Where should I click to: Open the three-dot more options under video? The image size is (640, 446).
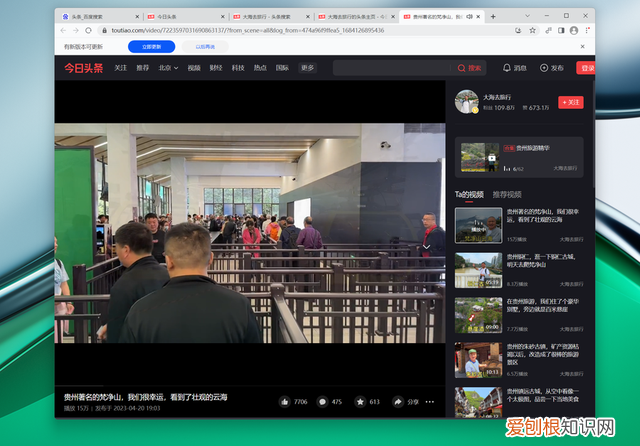(429, 402)
